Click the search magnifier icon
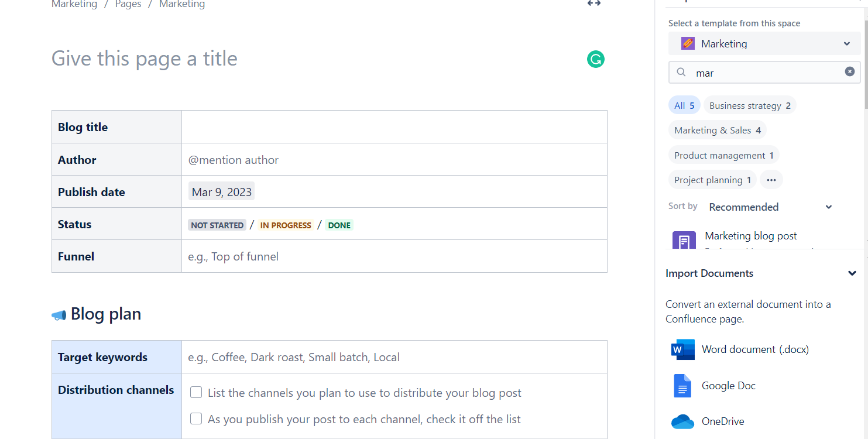This screenshot has width=868, height=439. (x=681, y=72)
